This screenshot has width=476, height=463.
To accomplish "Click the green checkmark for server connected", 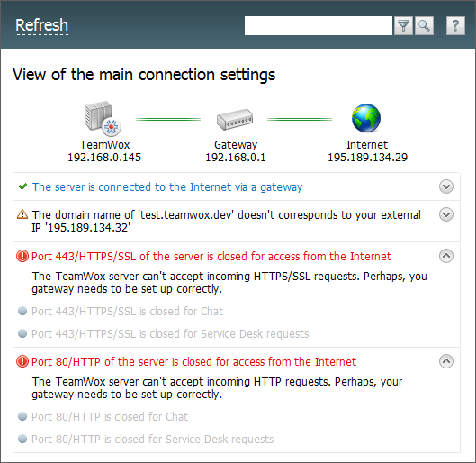I will (22, 186).
